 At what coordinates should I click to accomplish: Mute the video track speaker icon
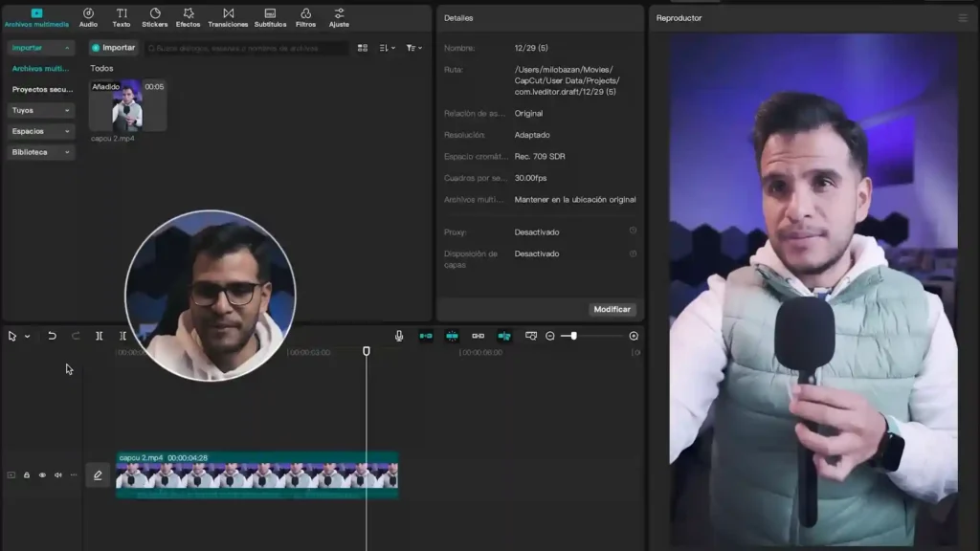(x=58, y=474)
